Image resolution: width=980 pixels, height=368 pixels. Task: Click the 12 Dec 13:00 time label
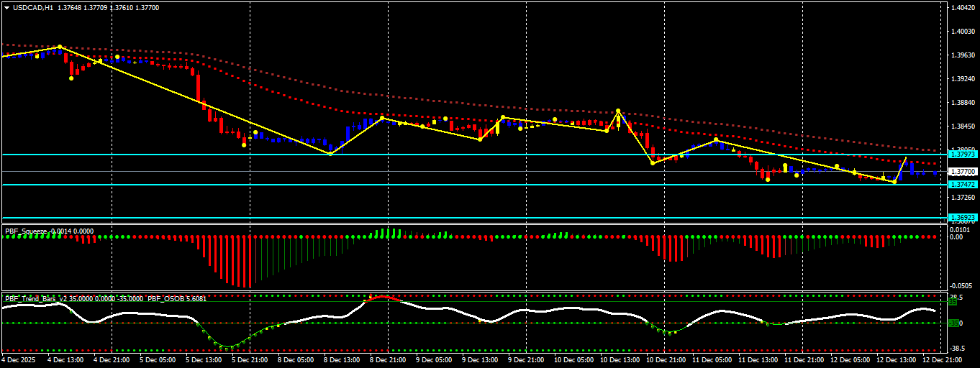pos(896,359)
